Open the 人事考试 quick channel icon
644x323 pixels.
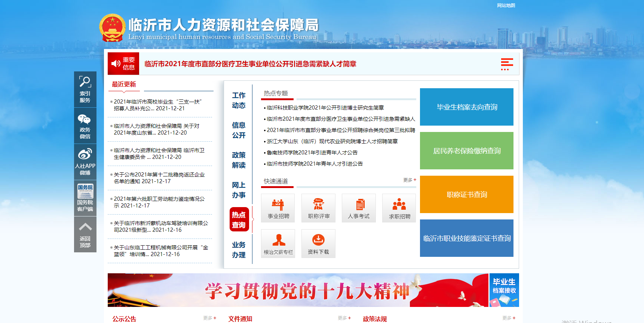tap(359, 208)
